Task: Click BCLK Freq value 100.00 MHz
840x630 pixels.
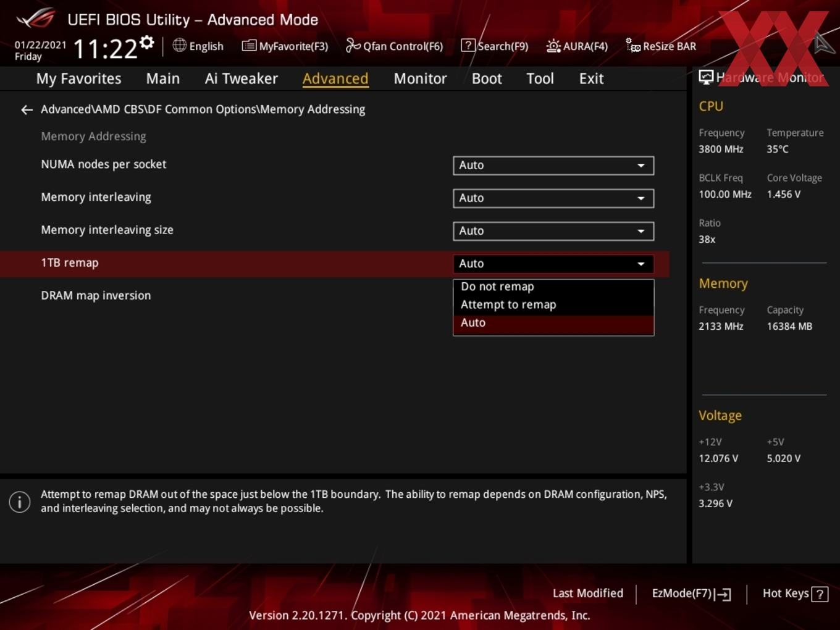Action: click(725, 195)
